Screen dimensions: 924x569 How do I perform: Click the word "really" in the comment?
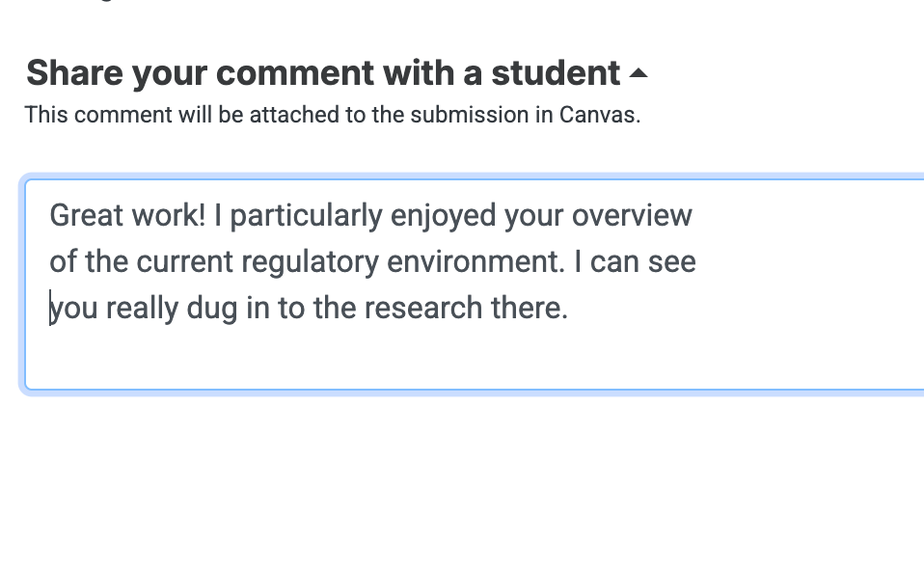[142, 308]
